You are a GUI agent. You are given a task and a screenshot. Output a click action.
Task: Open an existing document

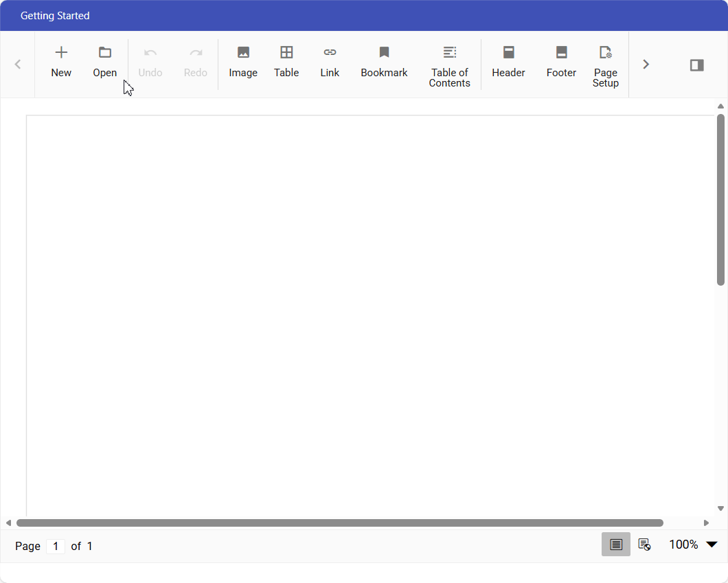(x=104, y=62)
